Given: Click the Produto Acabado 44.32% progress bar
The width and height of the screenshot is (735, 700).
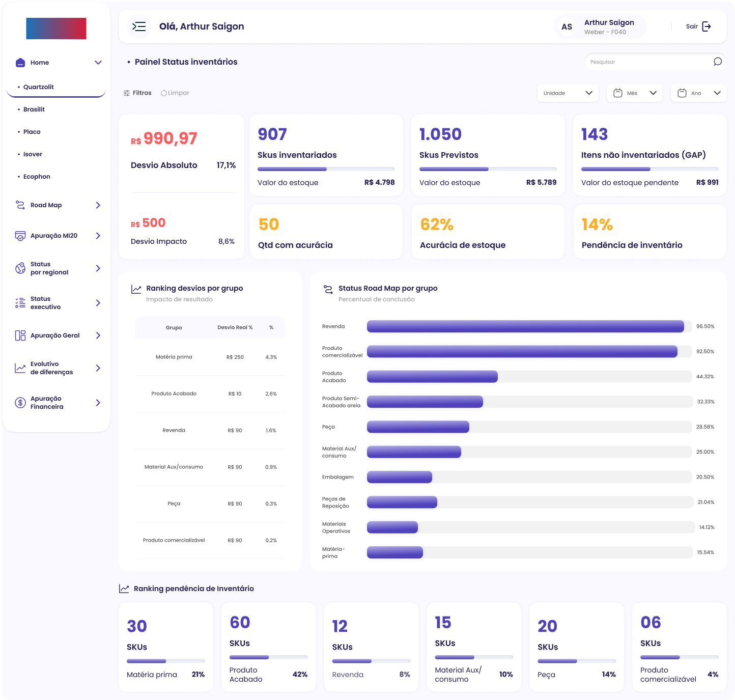Looking at the screenshot, I should point(529,377).
